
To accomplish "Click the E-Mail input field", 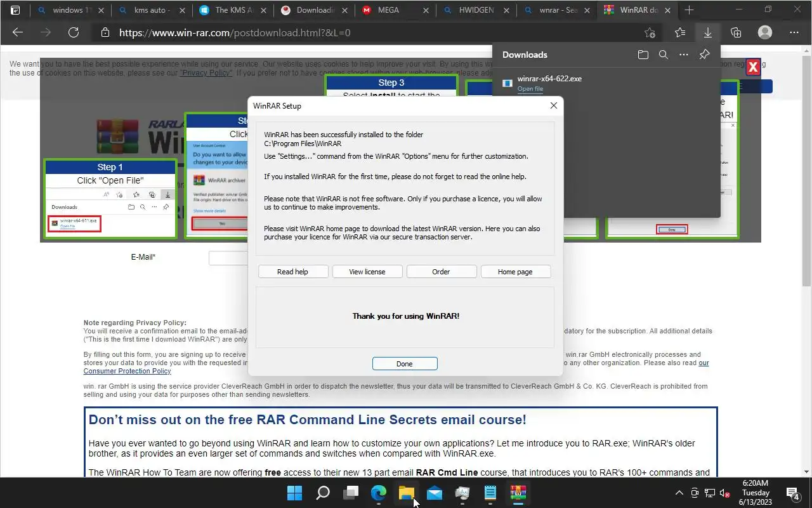I will pyautogui.click(x=228, y=258).
